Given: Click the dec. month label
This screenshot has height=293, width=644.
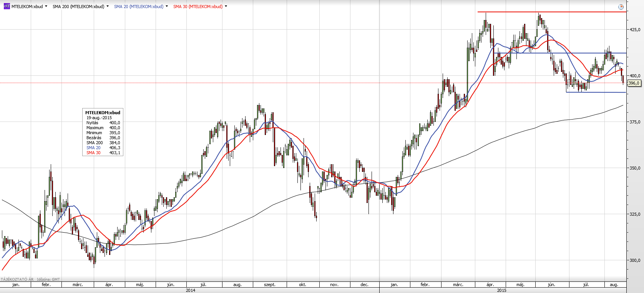Looking at the screenshot, I should pyautogui.click(x=364, y=285).
